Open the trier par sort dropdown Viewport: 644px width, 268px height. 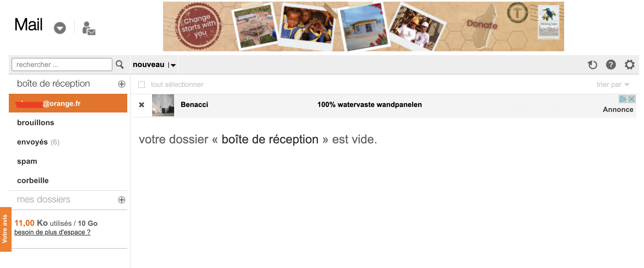pos(613,85)
